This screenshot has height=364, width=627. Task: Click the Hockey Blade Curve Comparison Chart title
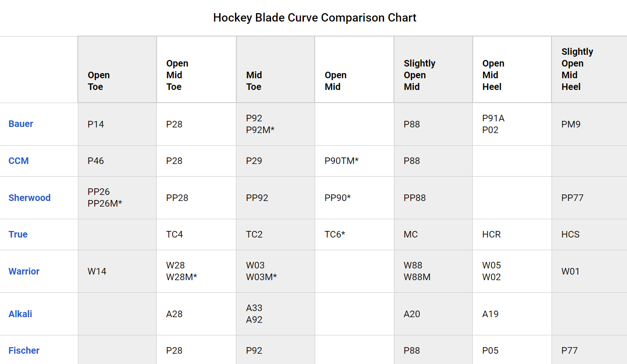[315, 18]
